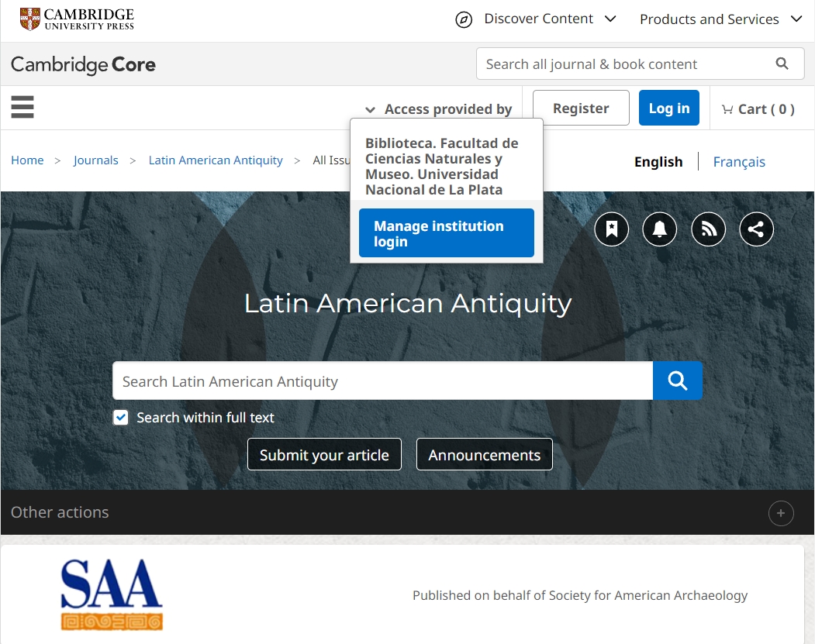Open the Journals breadcrumb link
815x644 pixels.
[95, 160]
